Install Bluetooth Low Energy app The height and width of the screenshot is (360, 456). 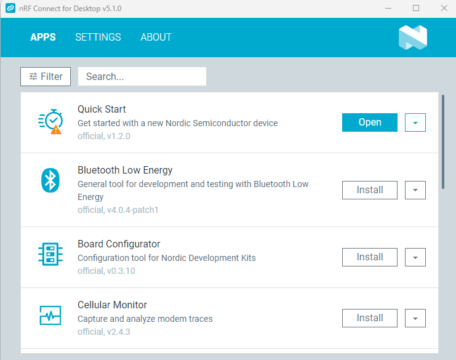370,190
